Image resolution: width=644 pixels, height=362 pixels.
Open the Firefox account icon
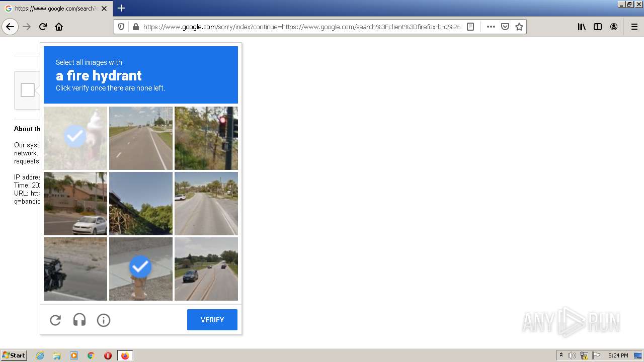point(614,27)
